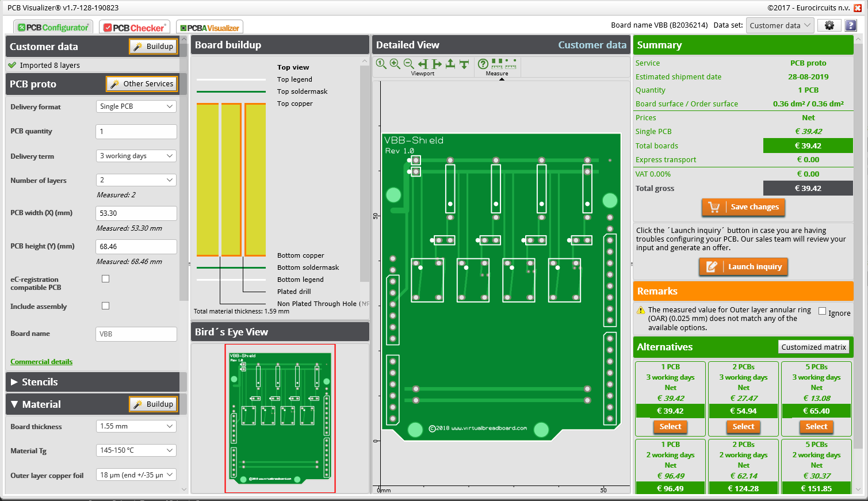
Task: Open the Delivery term dropdown
Action: coord(136,155)
